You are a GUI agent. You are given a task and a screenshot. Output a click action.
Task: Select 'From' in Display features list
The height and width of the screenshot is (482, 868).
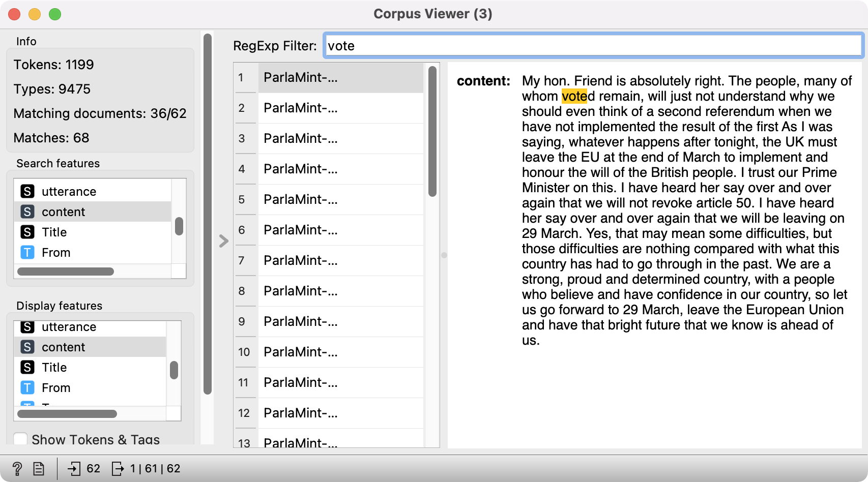point(56,388)
